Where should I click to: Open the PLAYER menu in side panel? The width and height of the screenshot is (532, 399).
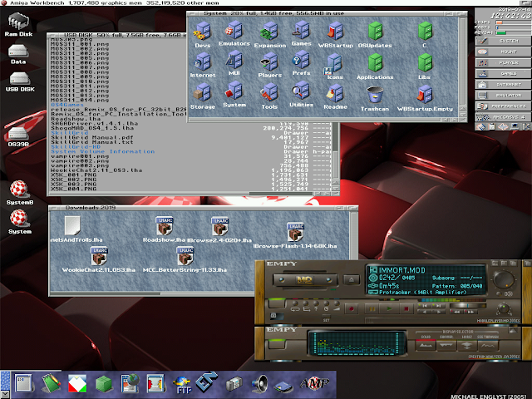click(503, 63)
